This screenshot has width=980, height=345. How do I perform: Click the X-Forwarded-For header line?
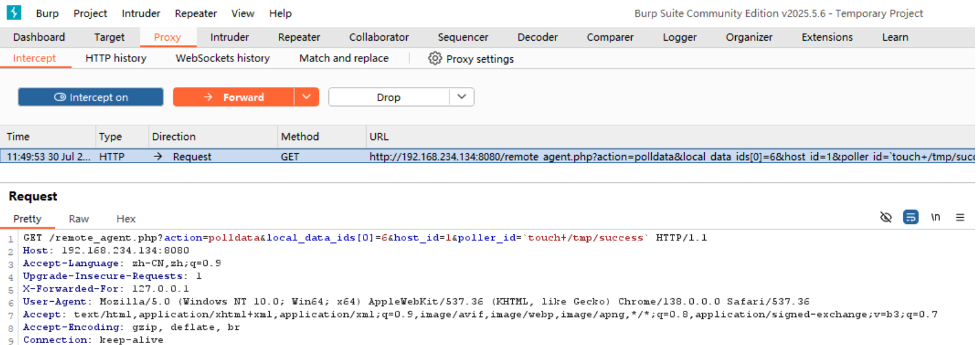106,289
